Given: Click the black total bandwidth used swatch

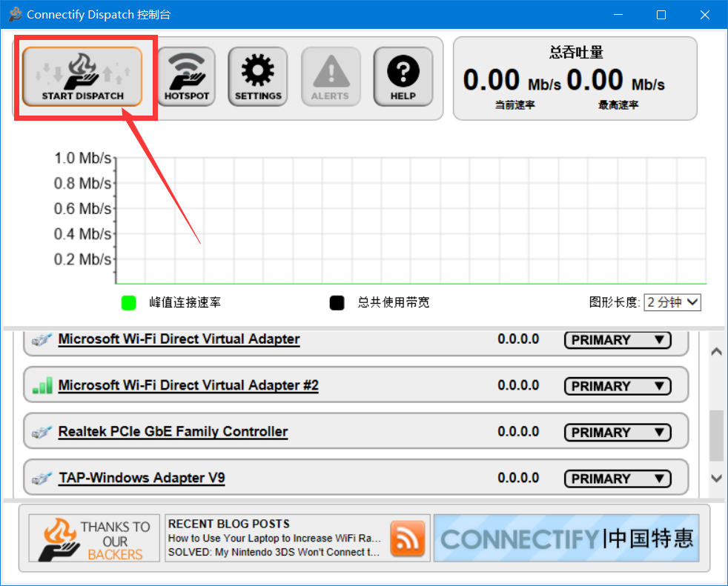Looking at the screenshot, I should coord(337,303).
